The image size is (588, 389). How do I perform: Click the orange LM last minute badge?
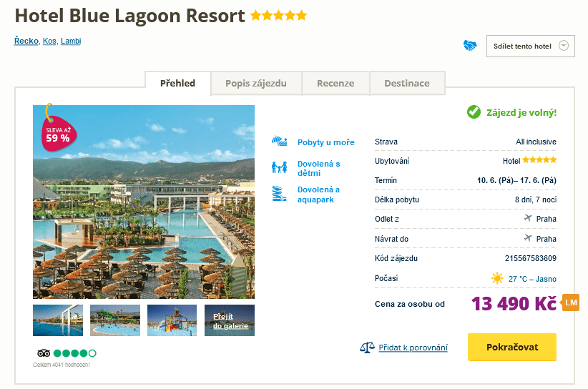[x=571, y=302]
